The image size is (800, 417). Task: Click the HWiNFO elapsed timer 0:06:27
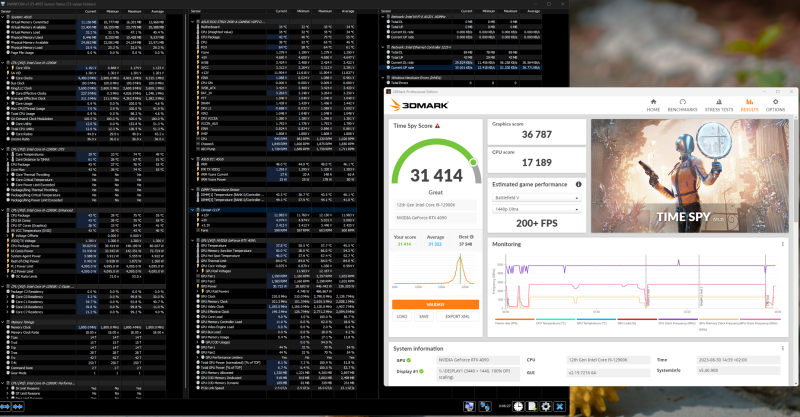coord(504,406)
